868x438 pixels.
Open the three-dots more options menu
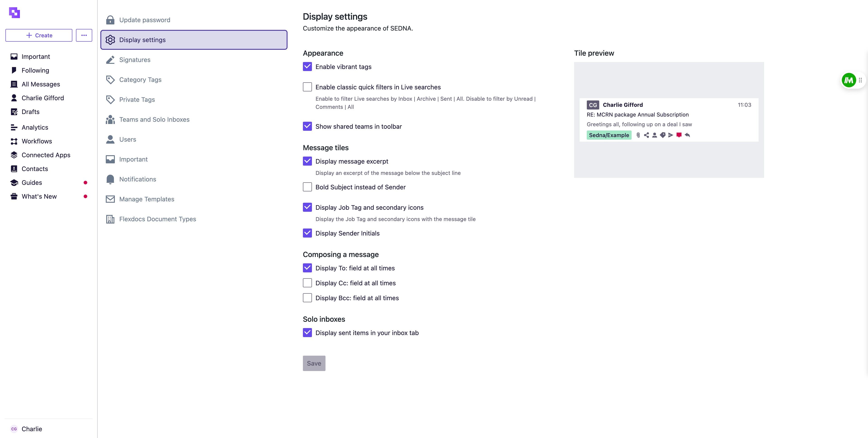coord(84,35)
